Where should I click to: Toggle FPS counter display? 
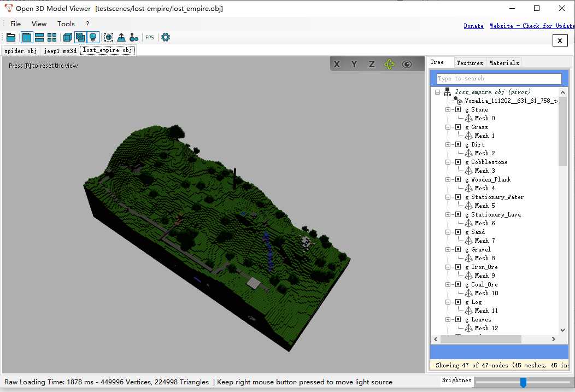coord(150,37)
